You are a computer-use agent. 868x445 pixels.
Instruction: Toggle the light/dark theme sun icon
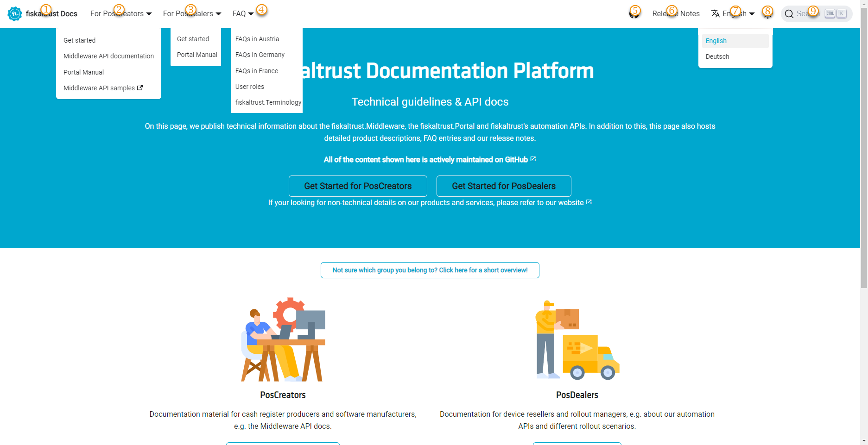pos(767,14)
